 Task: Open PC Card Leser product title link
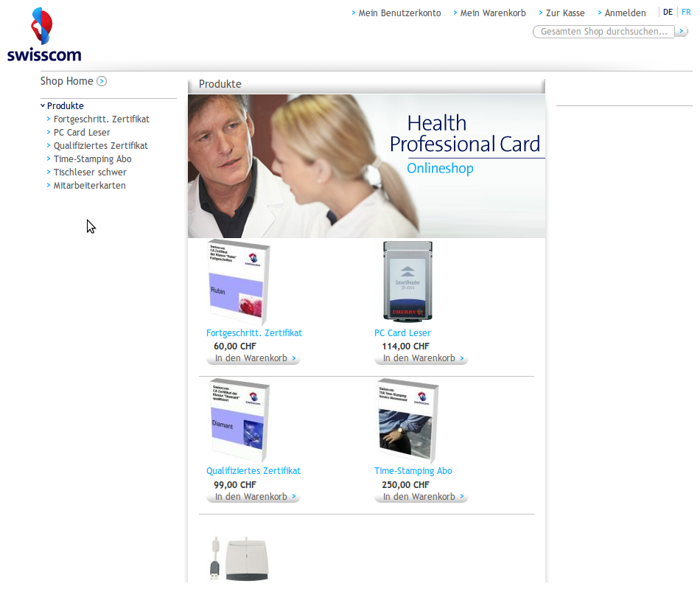click(x=402, y=333)
